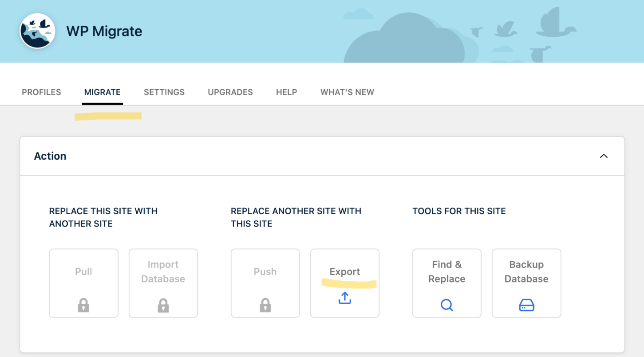Select the Backup Database tool

point(526,283)
